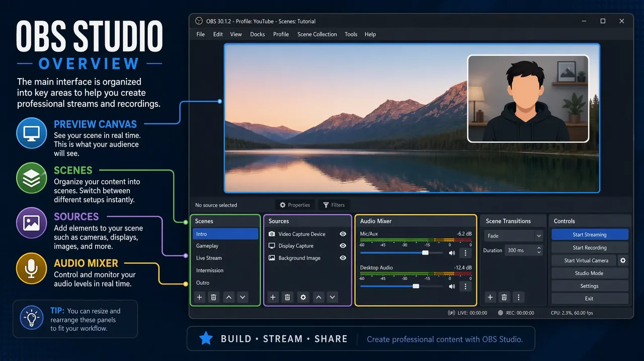Move source up in the Sources panel
The width and height of the screenshot is (644, 361).
pos(318,297)
